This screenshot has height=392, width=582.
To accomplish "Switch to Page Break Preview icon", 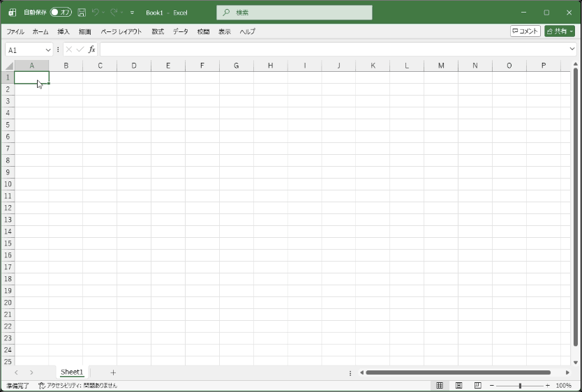I will (x=477, y=385).
